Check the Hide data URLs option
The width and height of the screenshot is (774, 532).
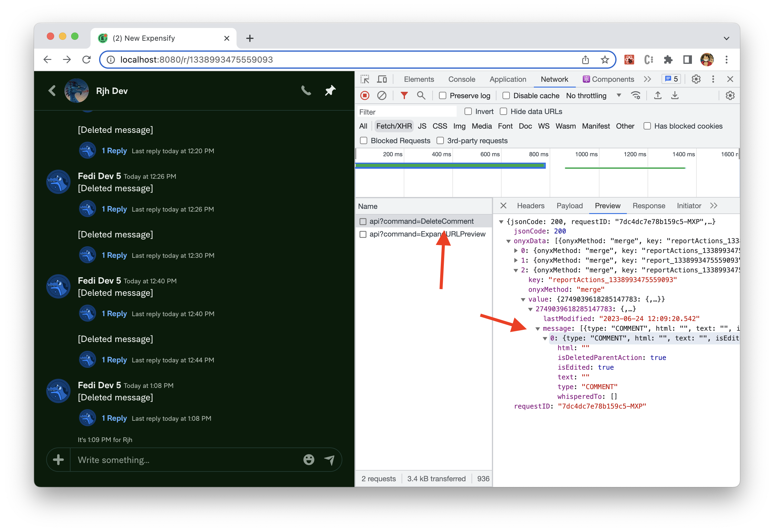[x=503, y=111]
